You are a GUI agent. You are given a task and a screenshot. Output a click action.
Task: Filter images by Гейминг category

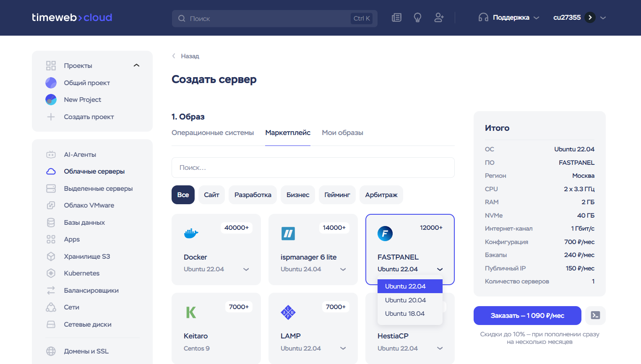[337, 195]
